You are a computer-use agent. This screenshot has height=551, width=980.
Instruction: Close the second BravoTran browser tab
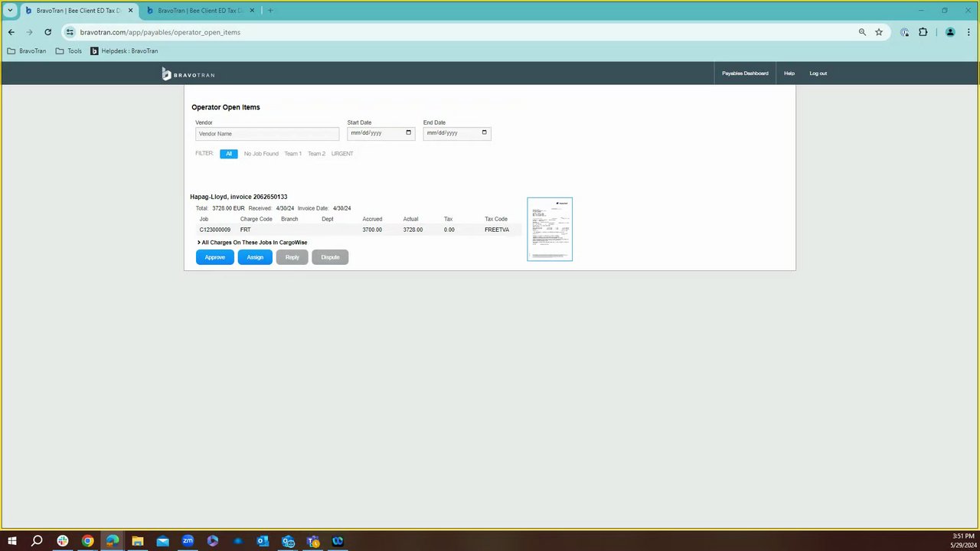coord(252,11)
